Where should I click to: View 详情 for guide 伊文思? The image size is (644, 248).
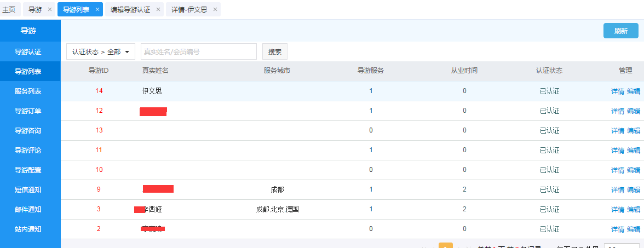[617, 91]
